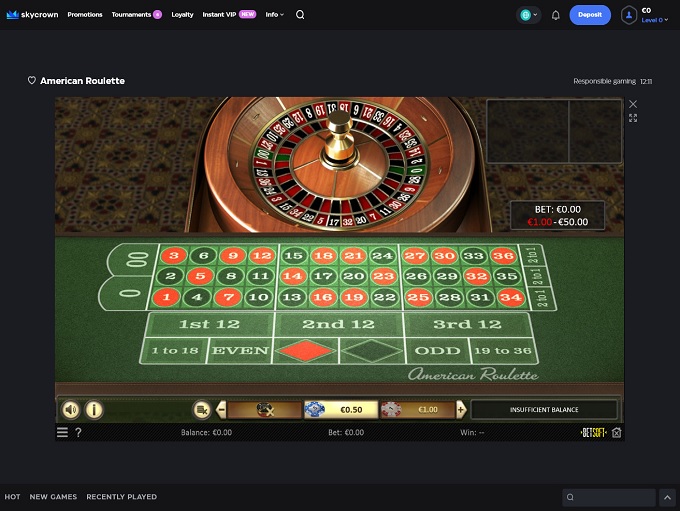Select the €0.50 chip value
Image resolution: width=680 pixels, height=511 pixels.
(x=341, y=409)
